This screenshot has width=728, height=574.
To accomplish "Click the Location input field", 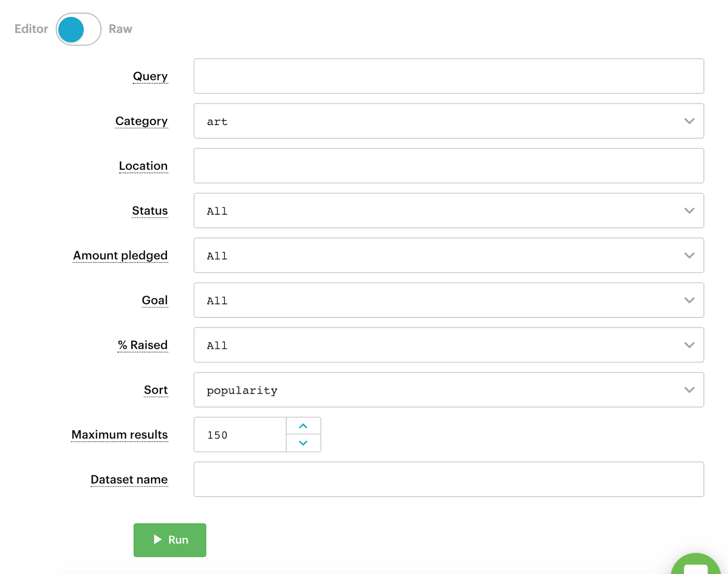I will click(449, 166).
